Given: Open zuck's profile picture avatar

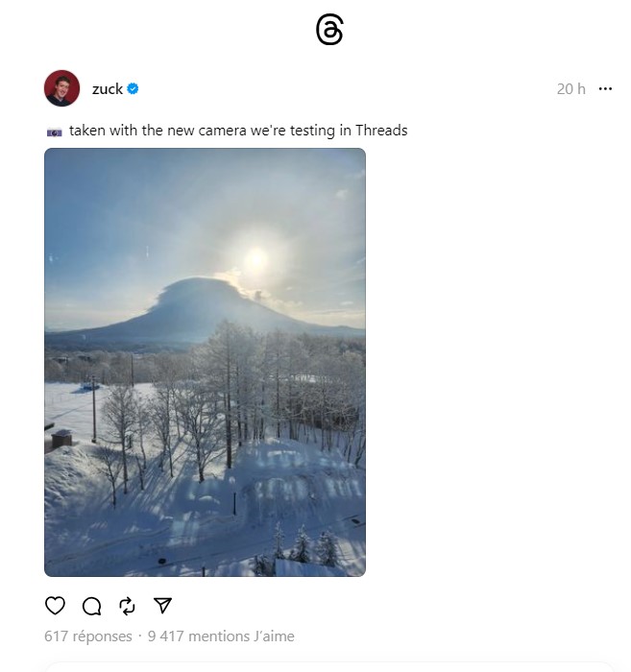Looking at the screenshot, I should click(x=61, y=88).
